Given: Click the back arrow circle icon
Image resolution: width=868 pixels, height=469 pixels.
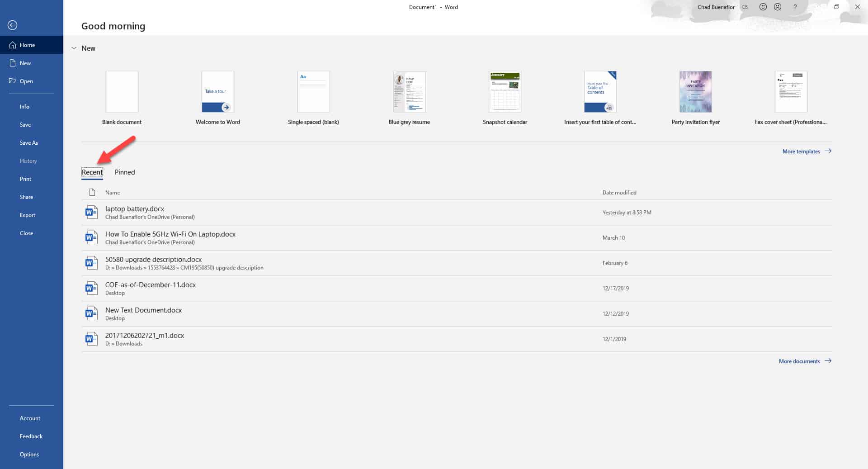Looking at the screenshot, I should tap(13, 25).
